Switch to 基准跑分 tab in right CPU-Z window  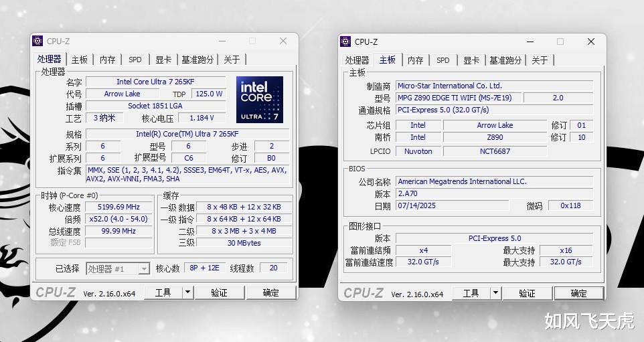[505, 60]
